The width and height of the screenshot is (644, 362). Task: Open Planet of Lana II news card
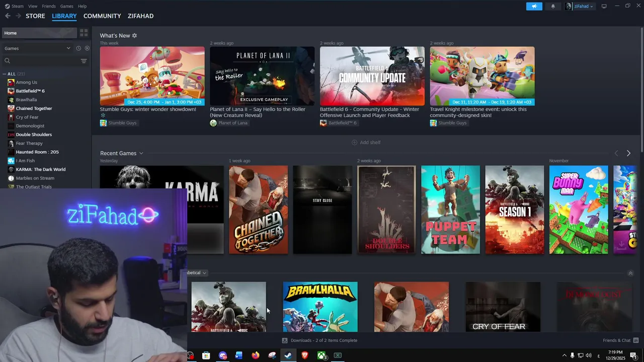[262, 76]
